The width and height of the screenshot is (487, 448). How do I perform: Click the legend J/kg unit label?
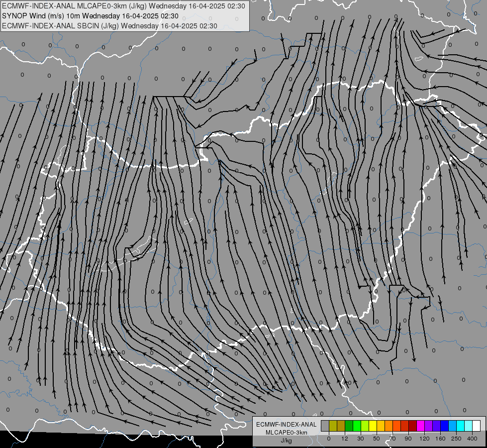(x=286, y=441)
